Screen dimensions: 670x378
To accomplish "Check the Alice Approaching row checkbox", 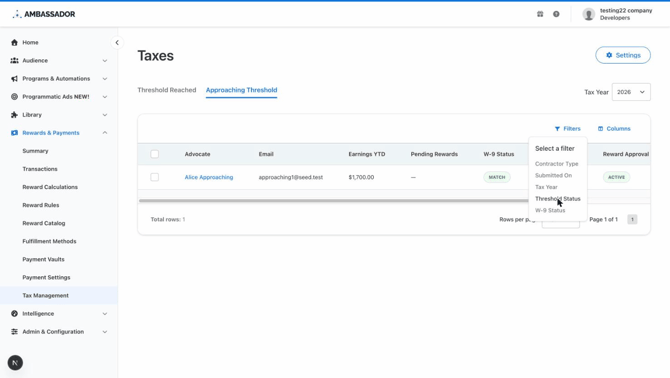I will (x=155, y=177).
